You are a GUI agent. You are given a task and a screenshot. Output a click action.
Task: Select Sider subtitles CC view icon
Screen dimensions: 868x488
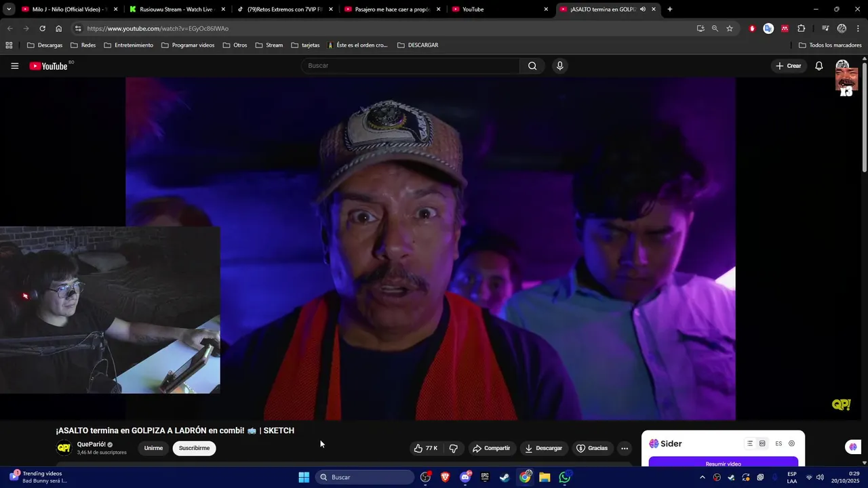762,443
